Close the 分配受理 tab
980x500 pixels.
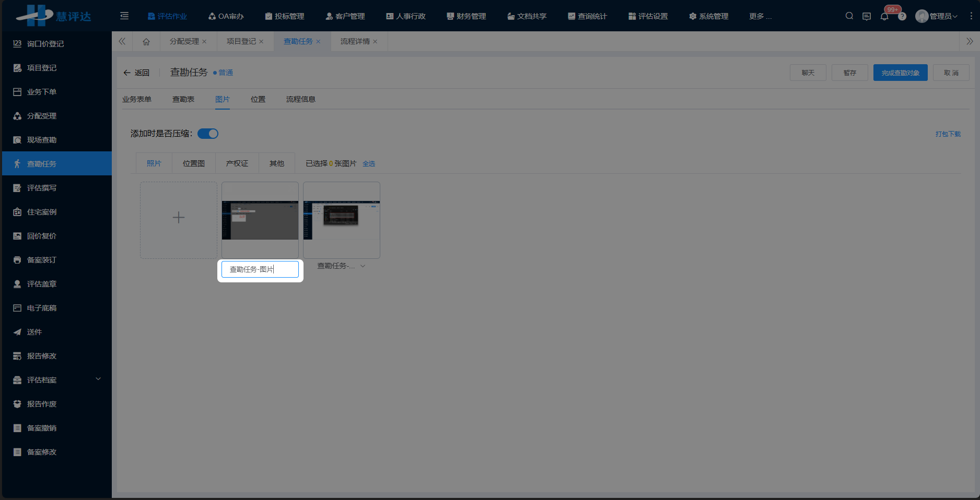[x=204, y=42]
